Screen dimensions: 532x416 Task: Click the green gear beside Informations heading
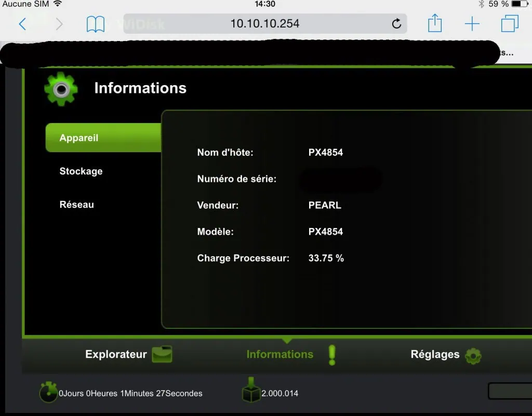pyautogui.click(x=61, y=89)
